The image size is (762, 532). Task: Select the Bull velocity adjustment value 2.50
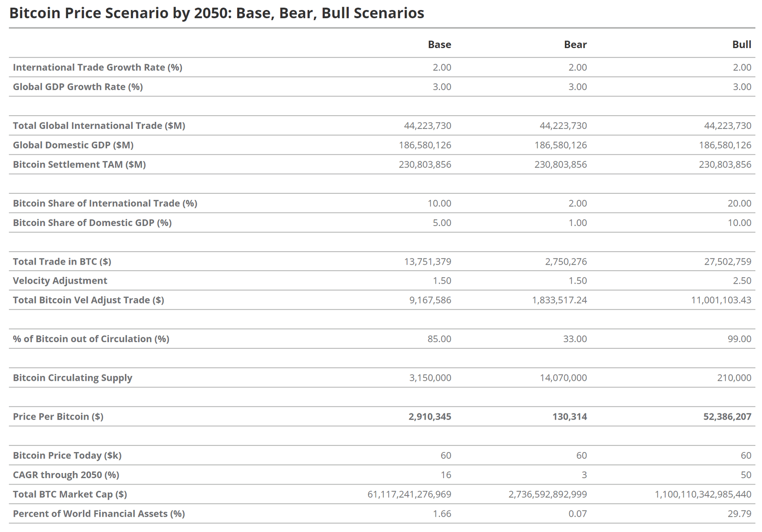(742, 281)
